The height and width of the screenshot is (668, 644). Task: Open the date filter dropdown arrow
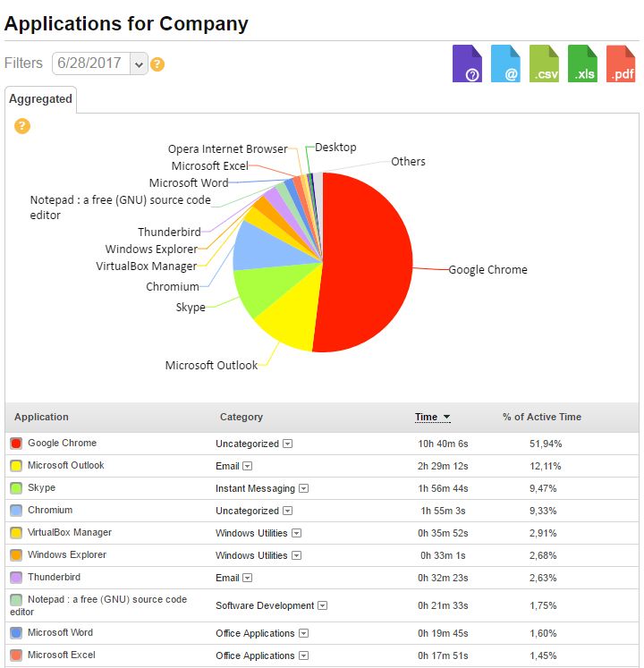click(x=139, y=63)
